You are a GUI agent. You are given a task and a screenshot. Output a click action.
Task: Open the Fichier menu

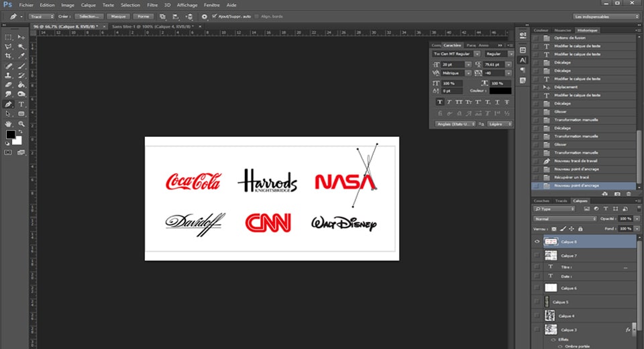click(x=26, y=5)
